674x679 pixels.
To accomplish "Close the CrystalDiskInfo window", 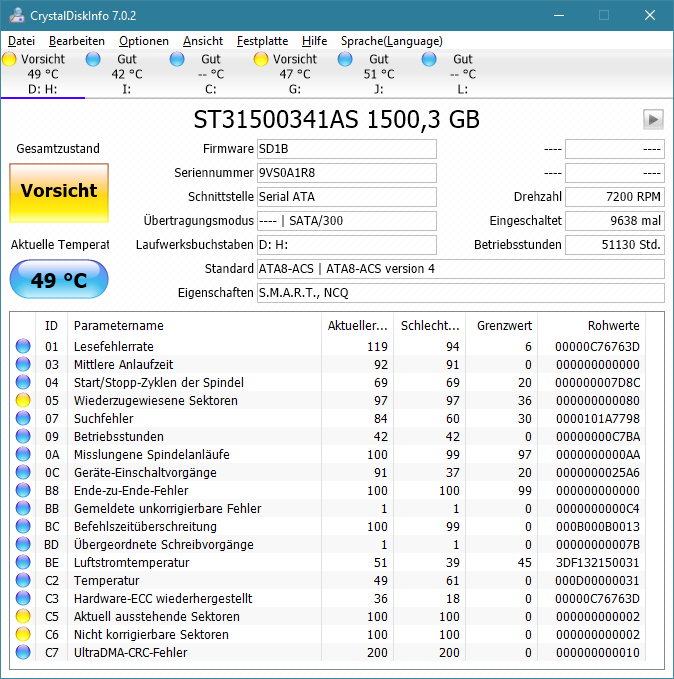I will coord(650,15).
